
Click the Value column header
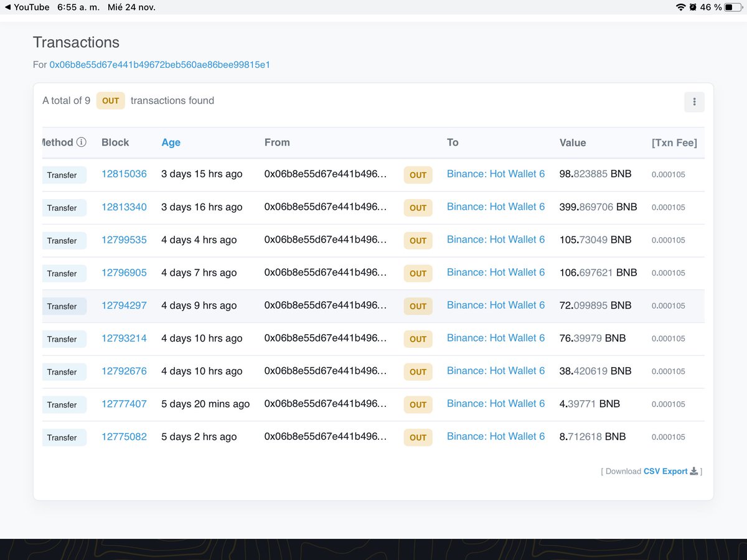point(573,142)
